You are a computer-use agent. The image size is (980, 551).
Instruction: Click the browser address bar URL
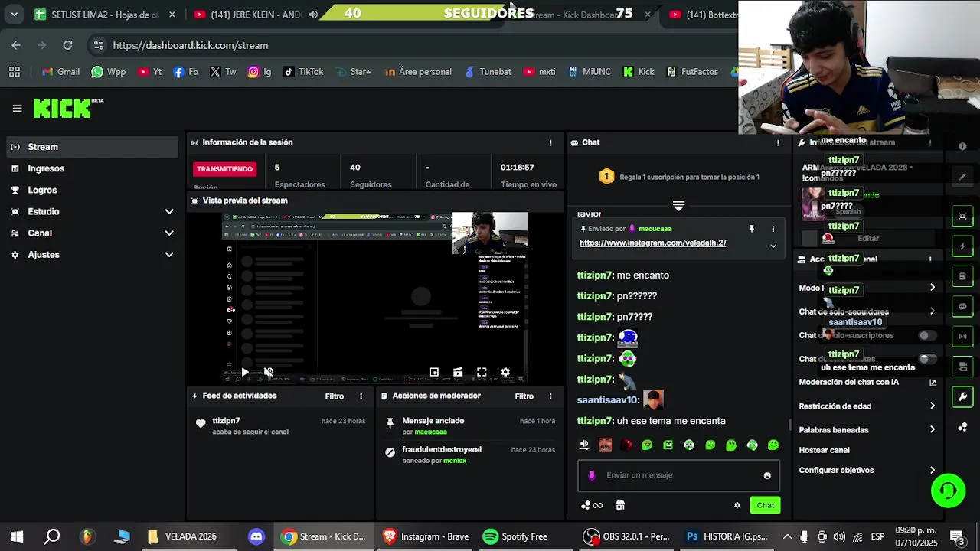click(191, 45)
